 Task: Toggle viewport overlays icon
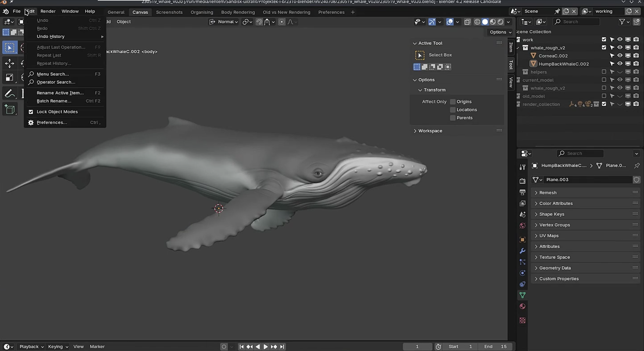point(450,22)
